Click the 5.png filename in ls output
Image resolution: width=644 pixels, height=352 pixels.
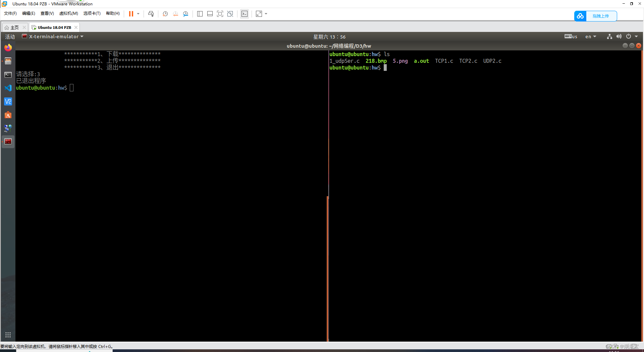point(400,61)
